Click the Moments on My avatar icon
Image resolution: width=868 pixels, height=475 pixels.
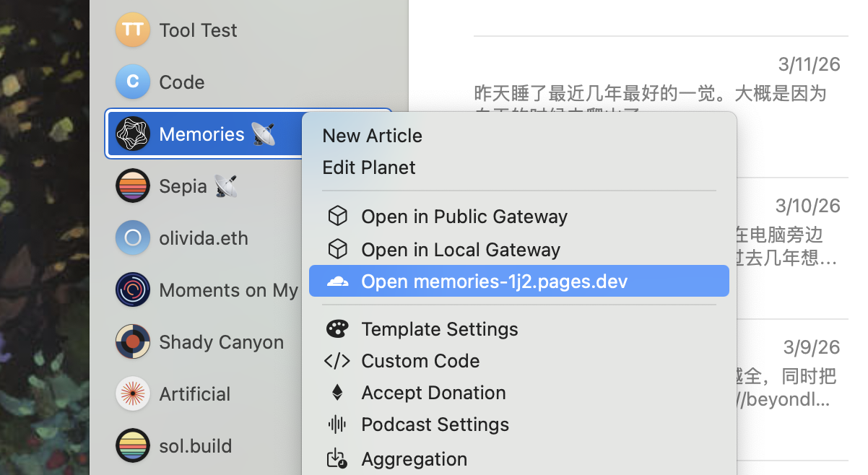[x=133, y=289]
